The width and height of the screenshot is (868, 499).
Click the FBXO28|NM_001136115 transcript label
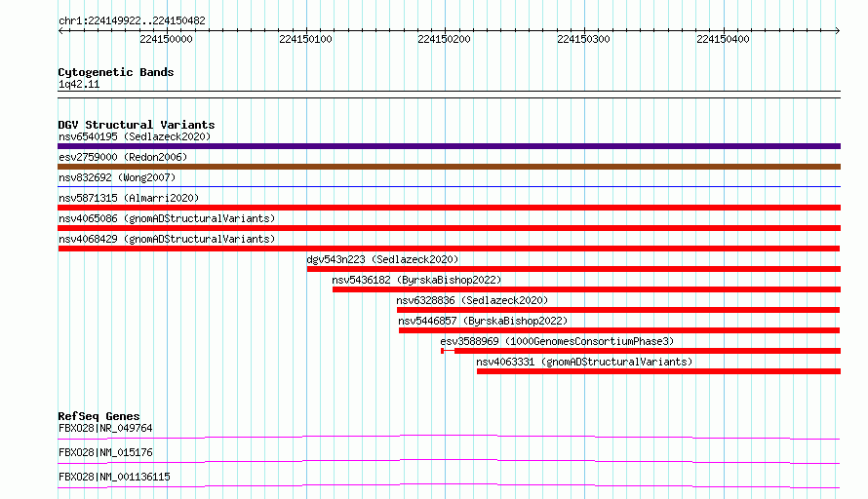click(x=114, y=477)
